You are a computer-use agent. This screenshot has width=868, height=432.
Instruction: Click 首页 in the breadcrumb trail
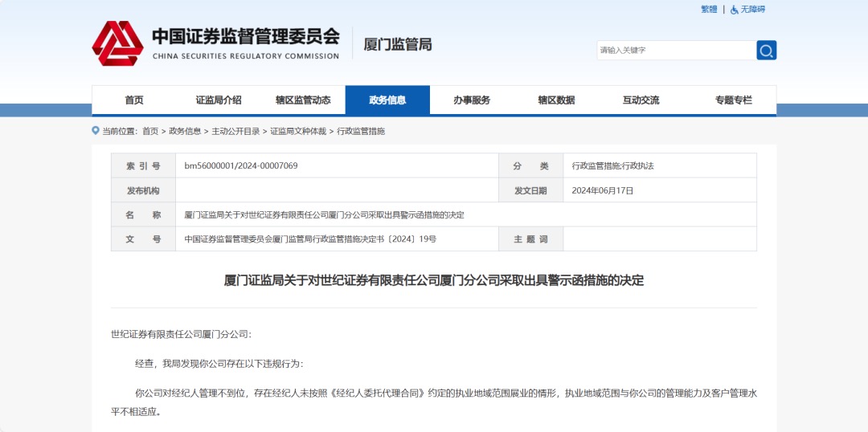(x=150, y=131)
